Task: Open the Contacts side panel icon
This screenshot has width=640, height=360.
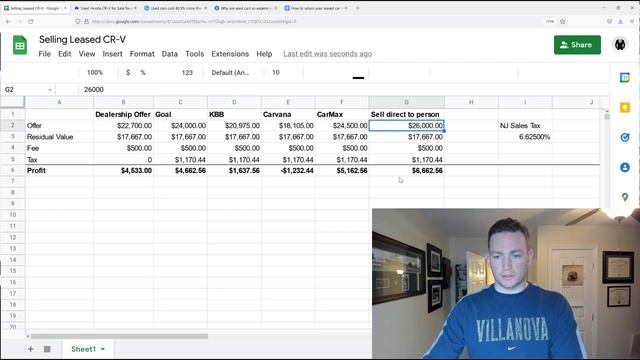Action: (624, 167)
